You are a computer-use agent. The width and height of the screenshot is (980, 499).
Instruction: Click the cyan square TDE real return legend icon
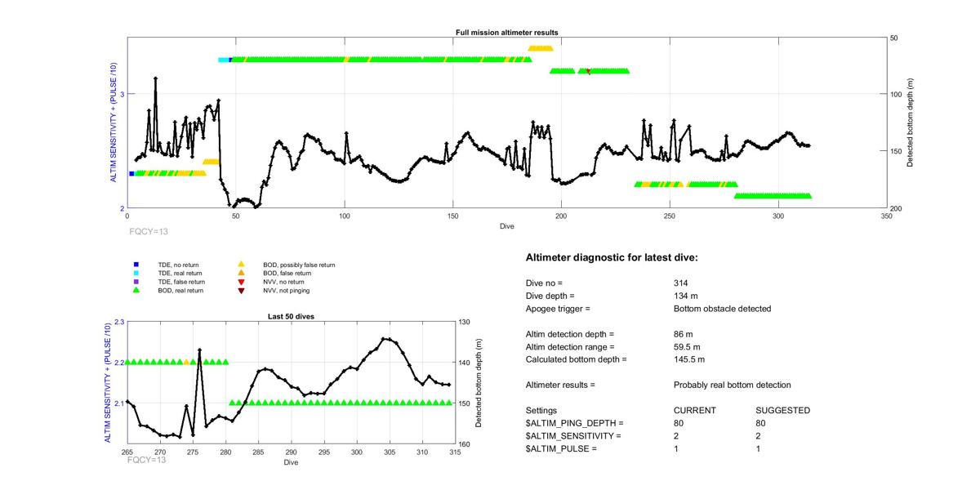136,273
